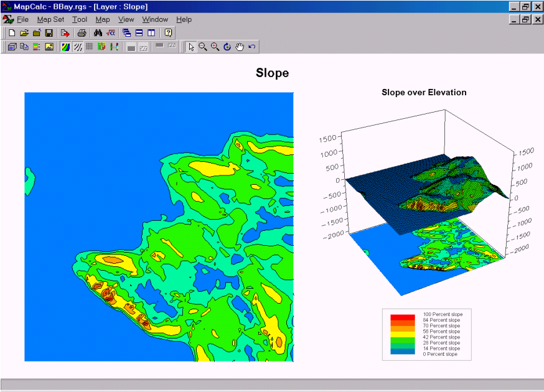Screen dimensions: 544x392
Task: Open the square root calculation tool
Action: coord(110,32)
